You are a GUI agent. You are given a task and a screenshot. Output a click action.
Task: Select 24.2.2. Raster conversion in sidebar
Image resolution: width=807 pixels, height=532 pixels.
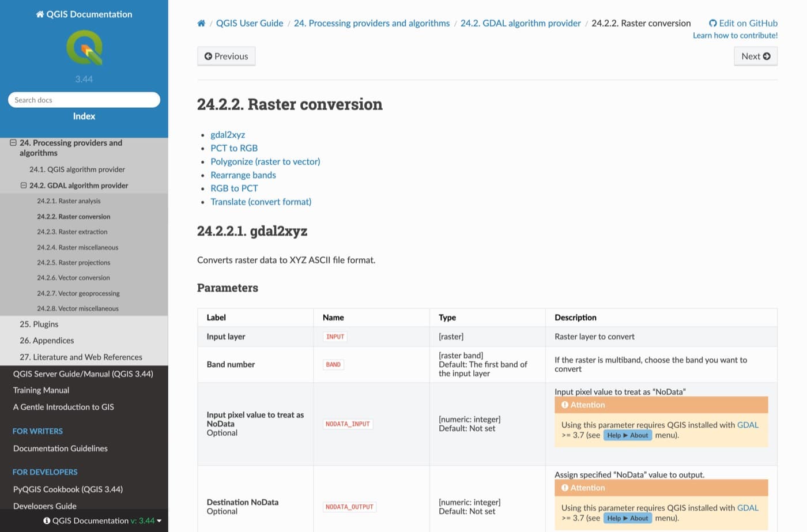coord(74,217)
